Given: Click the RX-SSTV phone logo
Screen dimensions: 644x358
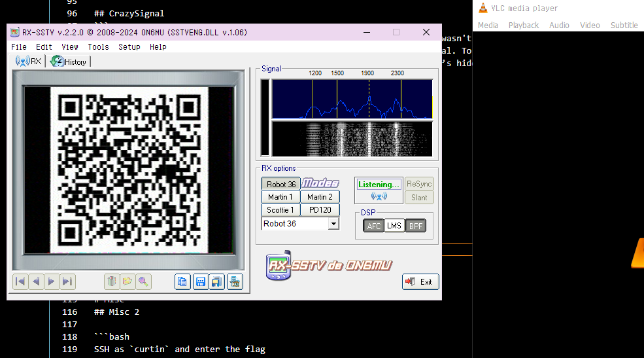Looking at the screenshot, I should 280,266.
